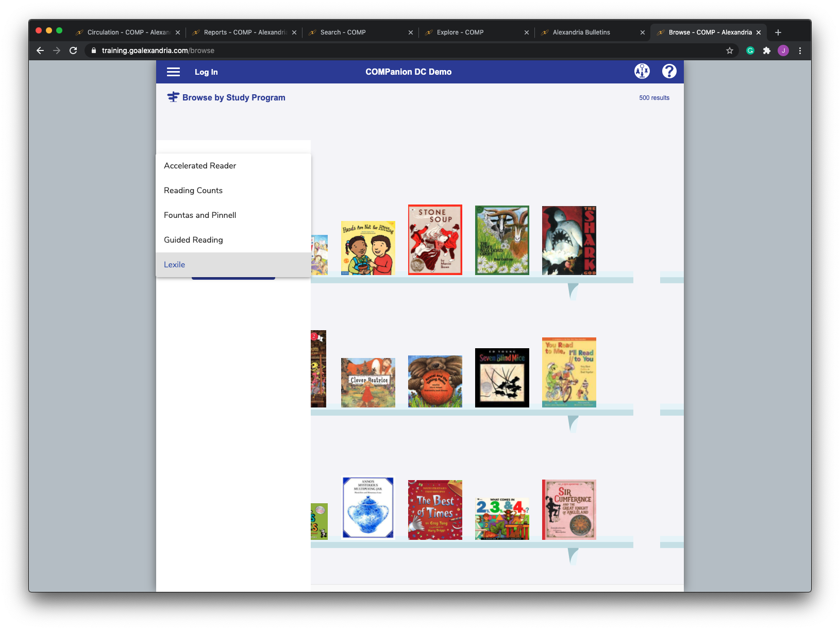Go forward in browser history
The width and height of the screenshot is (840, 630).
coord(57,50)
